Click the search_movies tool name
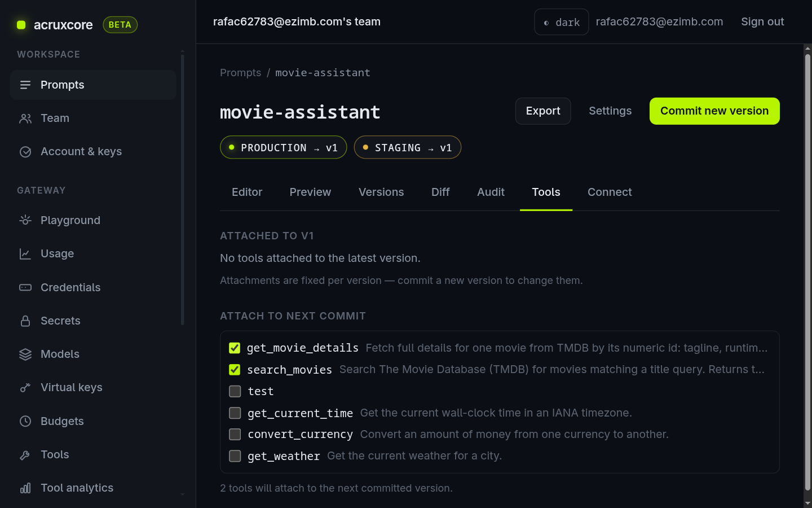 290,370
